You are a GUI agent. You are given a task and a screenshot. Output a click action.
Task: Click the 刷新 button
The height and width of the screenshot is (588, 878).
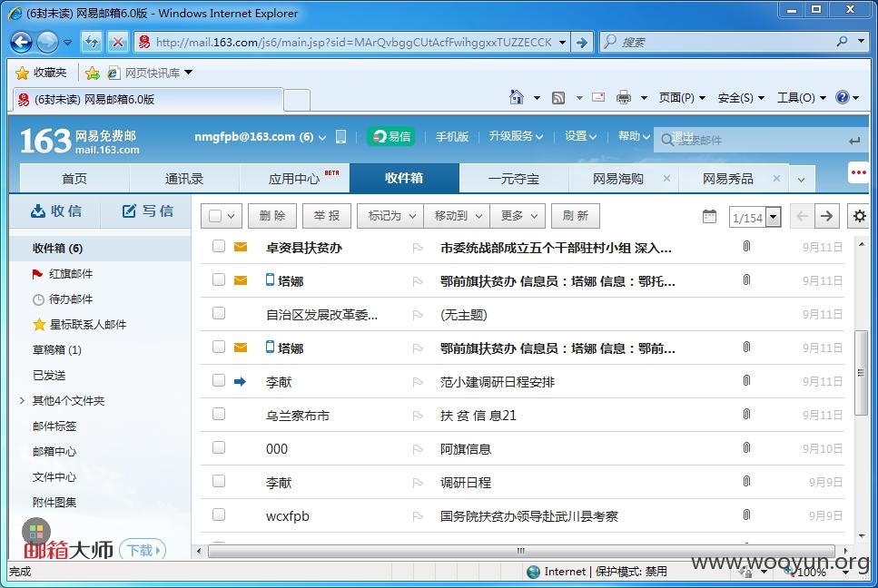pyautogui.click(x=575, y=216)
